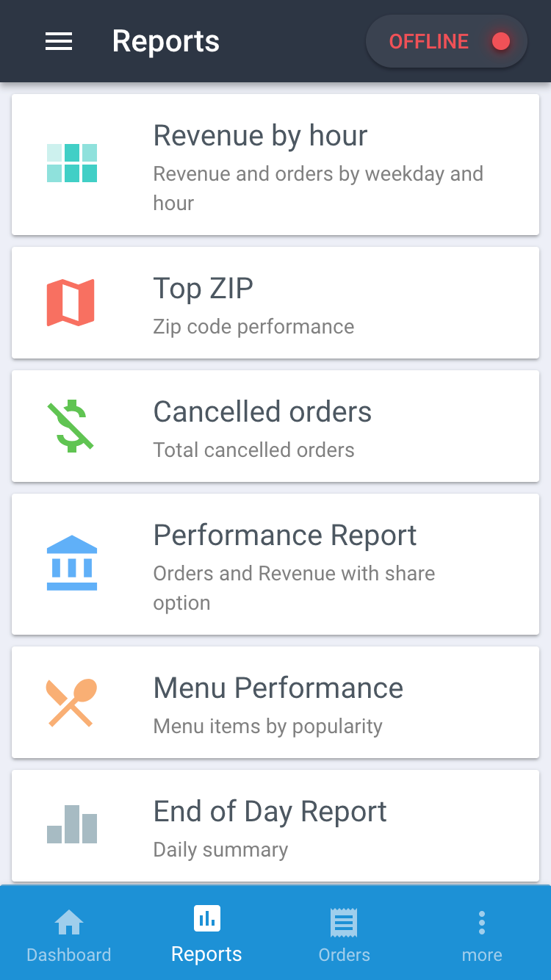551x980 pixels.
Task: Toggle the OFFLINE status switch
Action: [x=446, y=42]
